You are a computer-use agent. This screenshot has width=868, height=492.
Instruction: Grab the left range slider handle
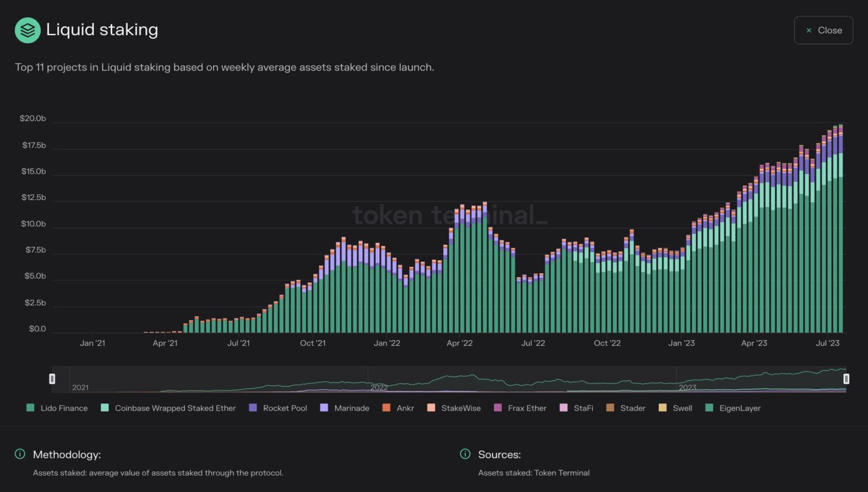[x=52, y=379]
